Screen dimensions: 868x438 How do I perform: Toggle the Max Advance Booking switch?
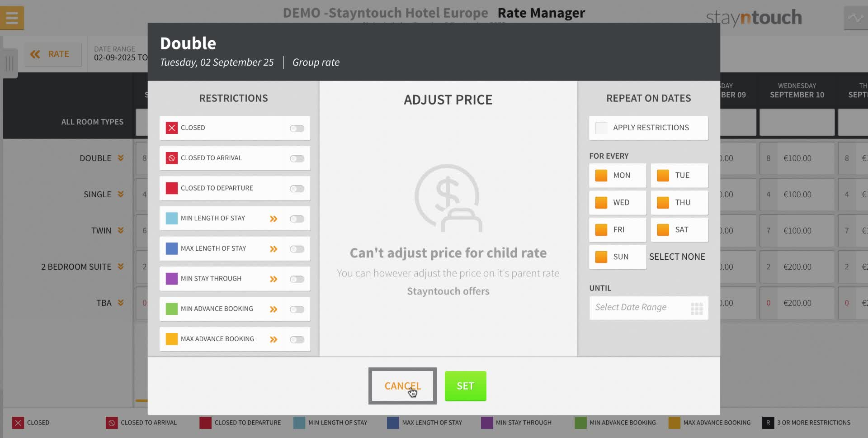coord(297,340)
